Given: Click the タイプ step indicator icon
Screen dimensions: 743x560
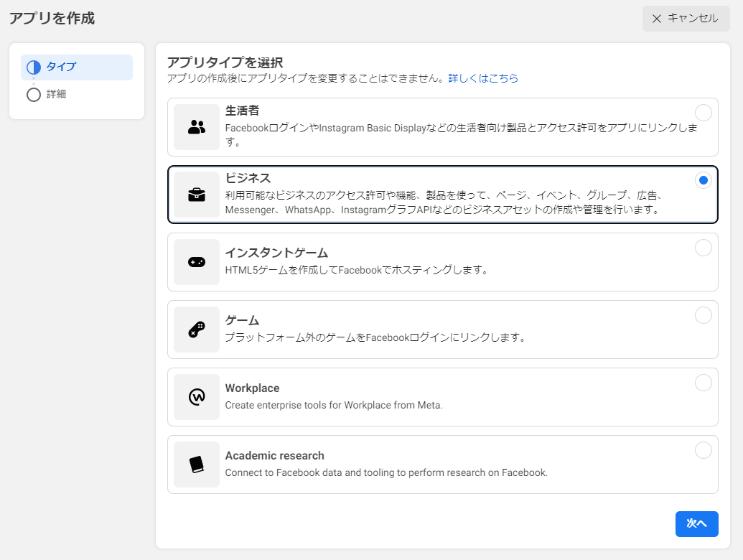Looking at the screenshot, I should (34, 67).
